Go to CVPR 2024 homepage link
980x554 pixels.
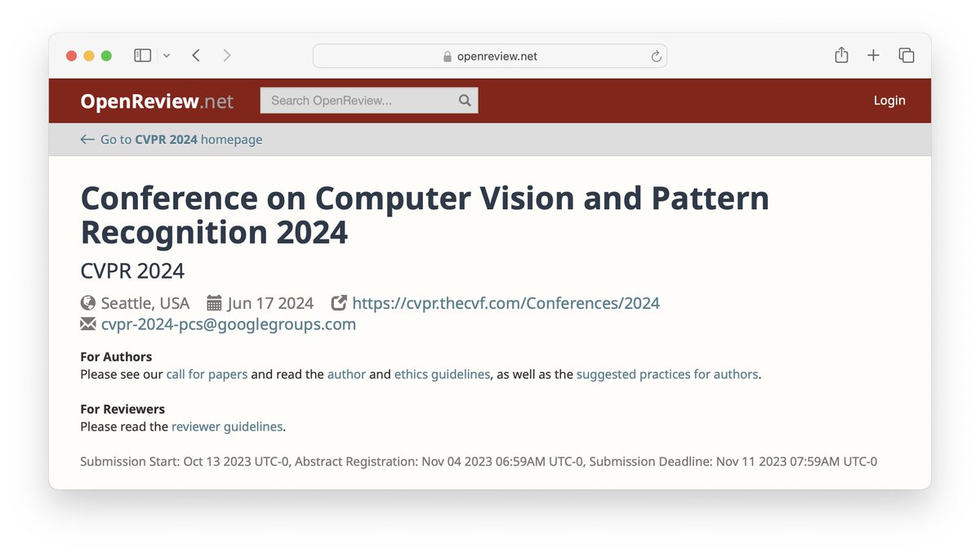(181, 140)
